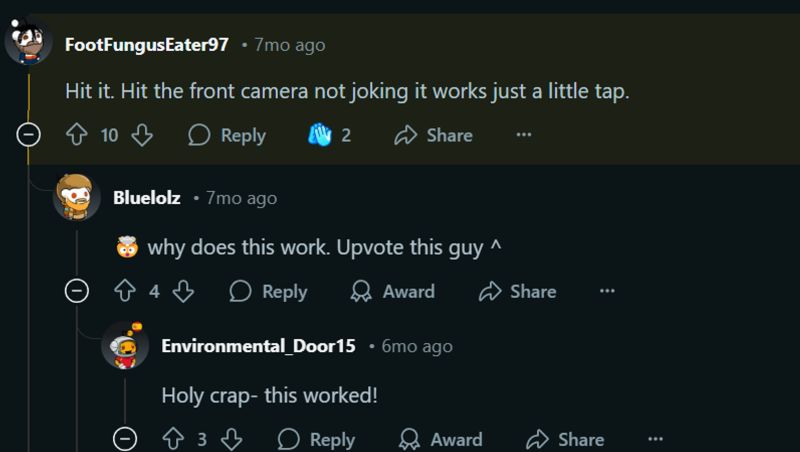This screenshot has height=452, width=800.
Task: Downvote FootFungusEater97's comment
Action: (141, 135)
